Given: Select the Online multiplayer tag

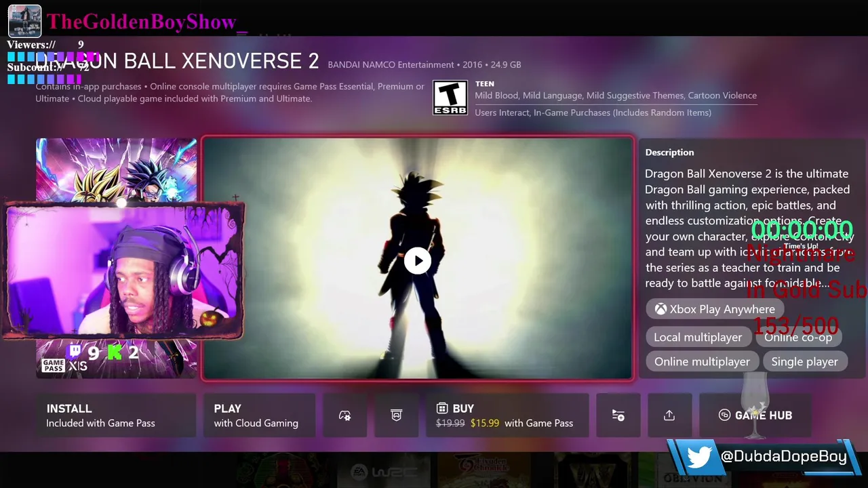Looking at the screenshot, I should [x=702, y=361].
